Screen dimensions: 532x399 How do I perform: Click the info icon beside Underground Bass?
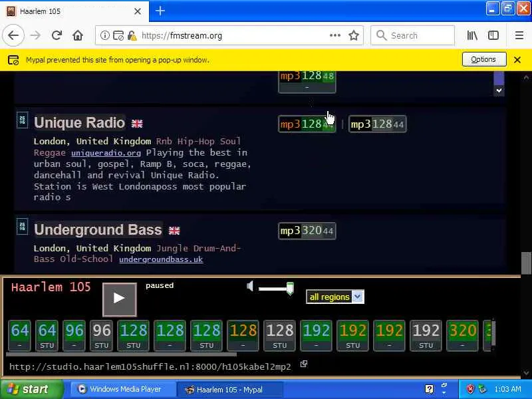click(23, 227)
